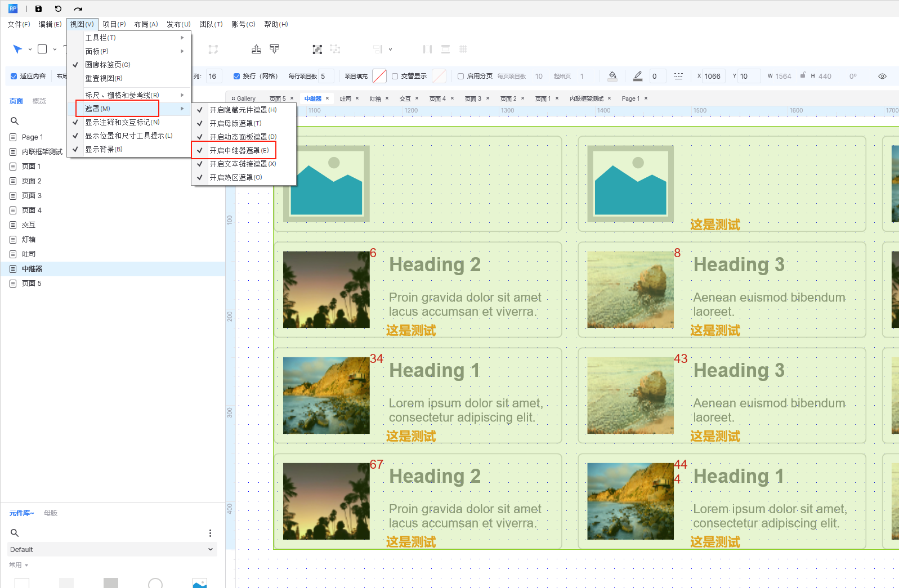Click the distribute vertically icon
The image size is (899, 588).
(445, 49)
